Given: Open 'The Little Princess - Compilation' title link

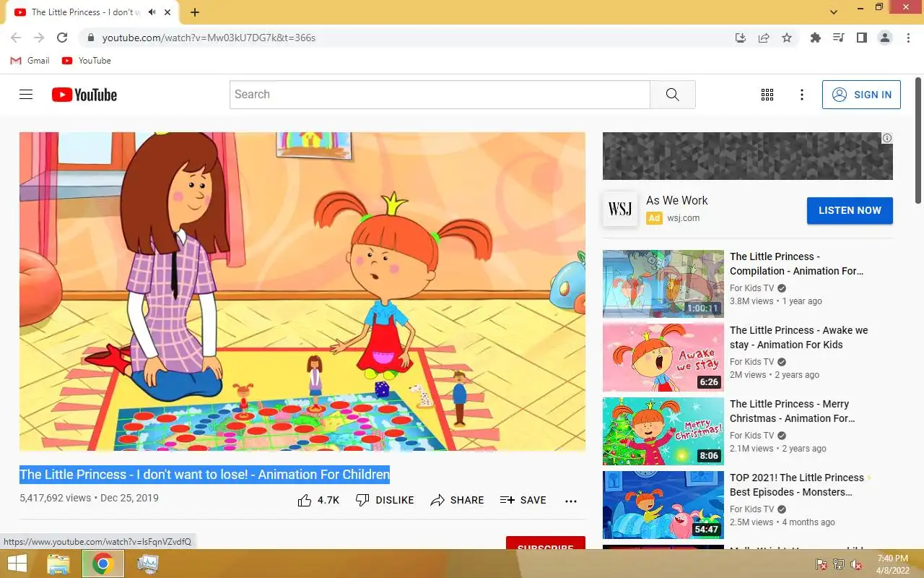Looking at the screenshot, I should click(796, 264).
